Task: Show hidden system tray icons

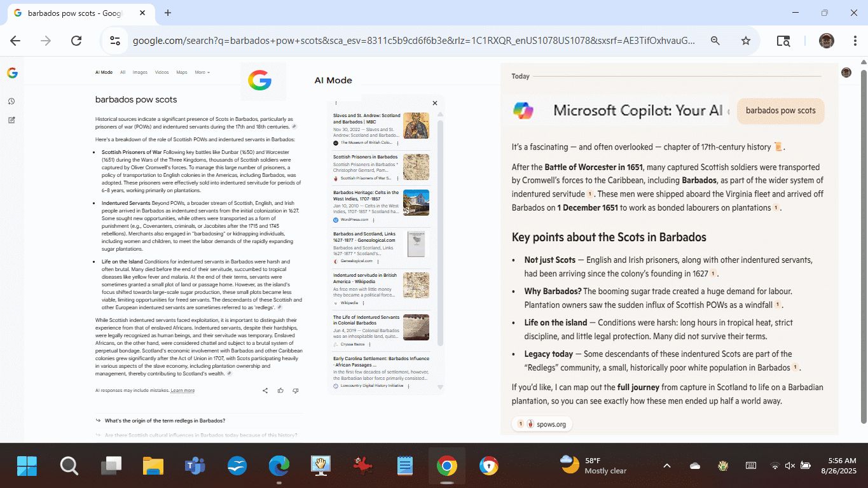Action: click(666, 466)
